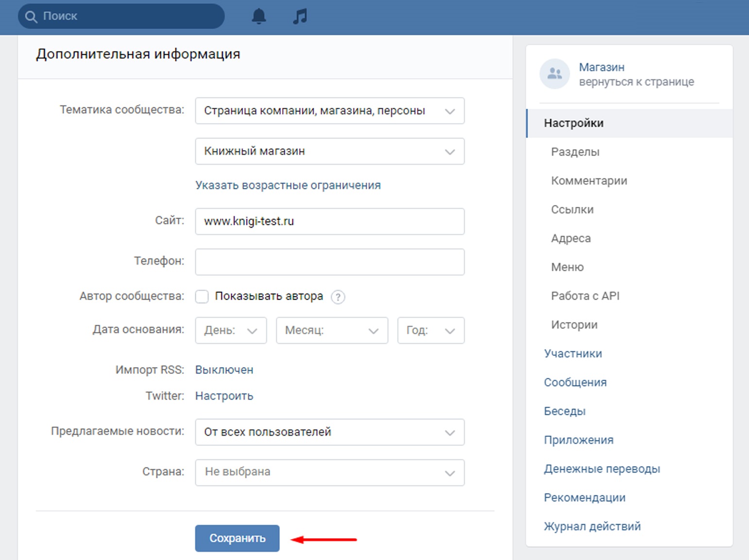
Task: Open the music note icon
Action: pos(300,17)
